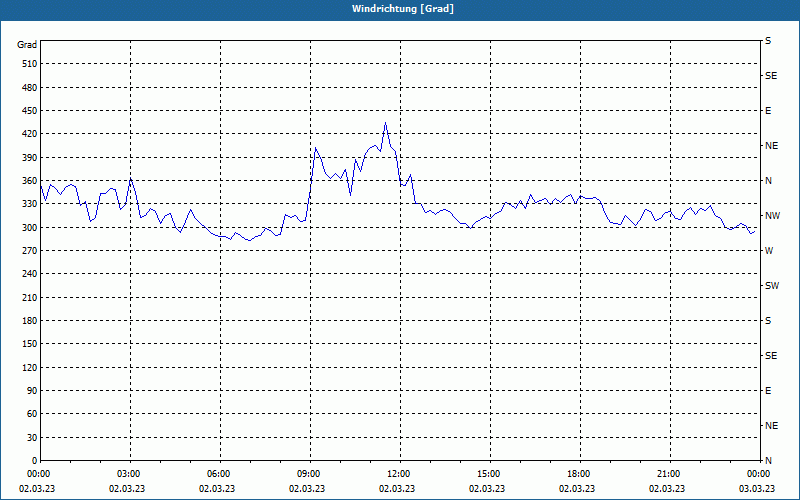800x500 pixels.
Task: Click the N compass label level with 0
Action: pyautogui.click(x=768, y=461)
